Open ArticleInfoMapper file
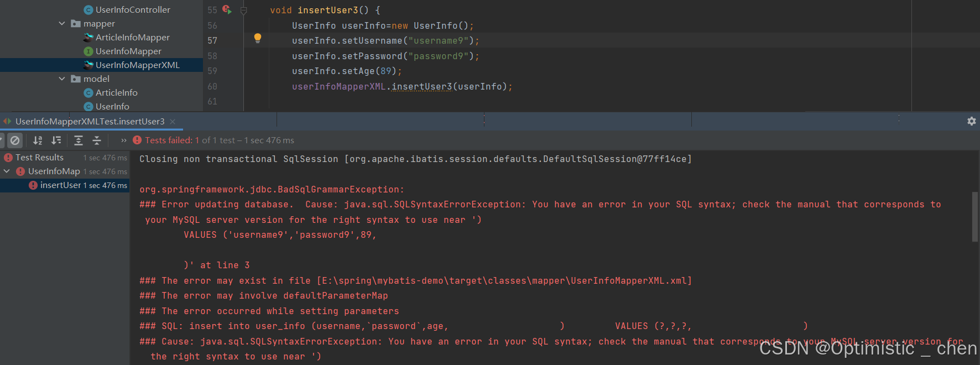 tap(133, 38)
